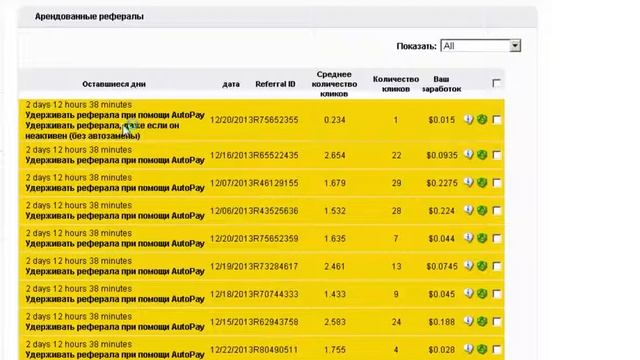Click 'Удерживать реферала, даже если он неактивен' link
The height and width of the screenshot is (360, 640).
coord(102,131)
